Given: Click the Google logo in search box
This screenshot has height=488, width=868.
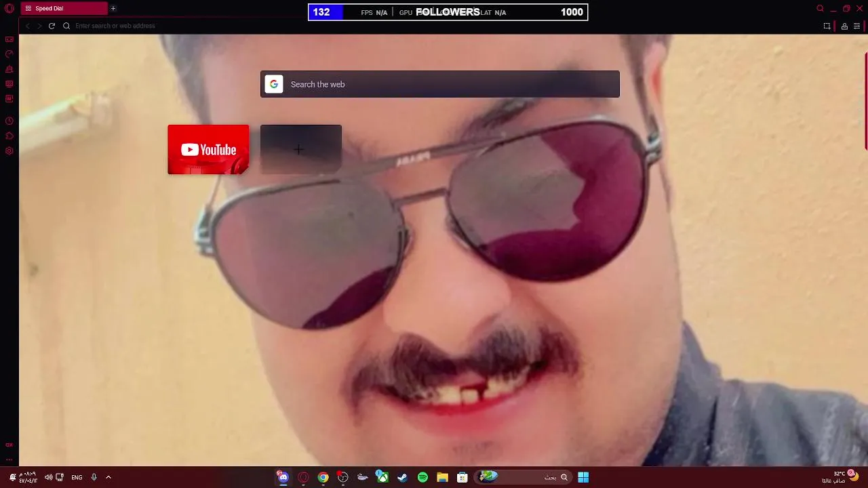Looking at the screenshot, I should pos(274,84).
